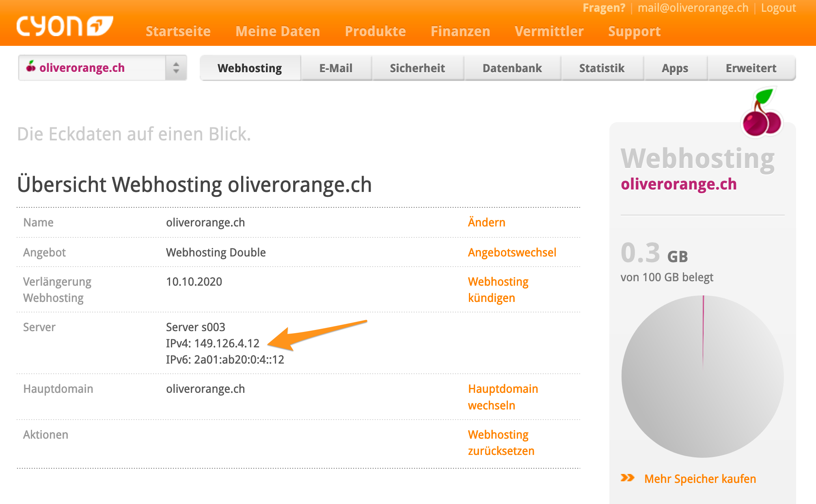Click the Verlängerung Webhosting row label
Screen dimensions: 816x504
57,290
